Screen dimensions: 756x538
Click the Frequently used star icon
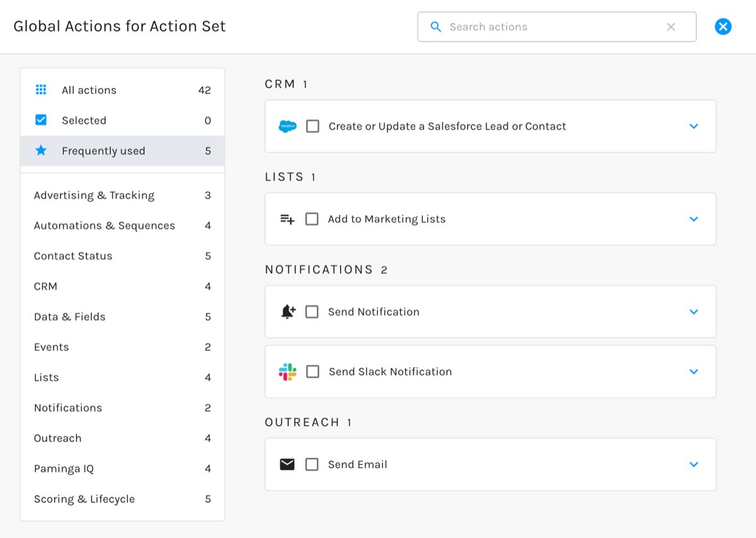point(41,151)
